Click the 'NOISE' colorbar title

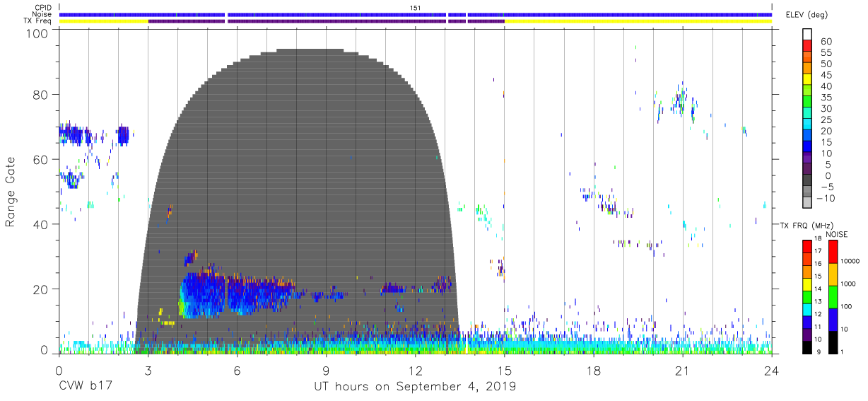(838, 234)
